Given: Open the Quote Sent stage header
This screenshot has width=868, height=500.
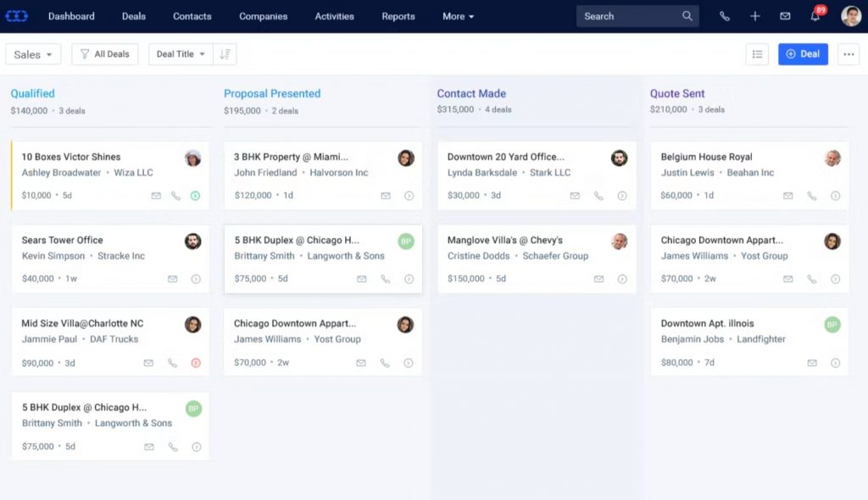Looking at the screenshot, I should coord(677,93).
